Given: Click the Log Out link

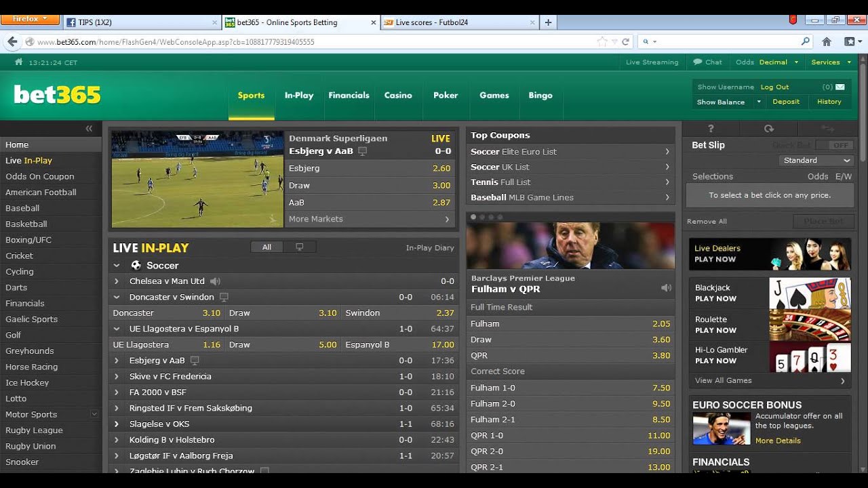Looking at the screenshot, I should (774, 87).
